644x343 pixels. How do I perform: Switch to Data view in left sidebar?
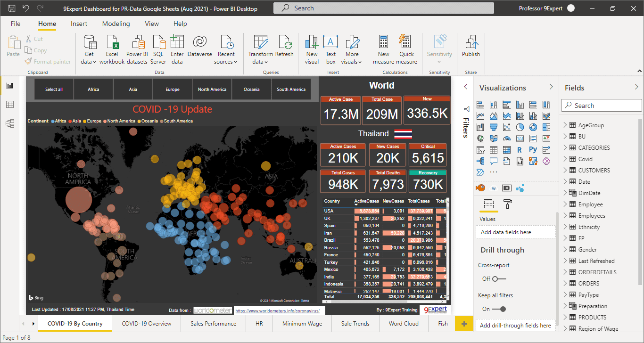10,105
